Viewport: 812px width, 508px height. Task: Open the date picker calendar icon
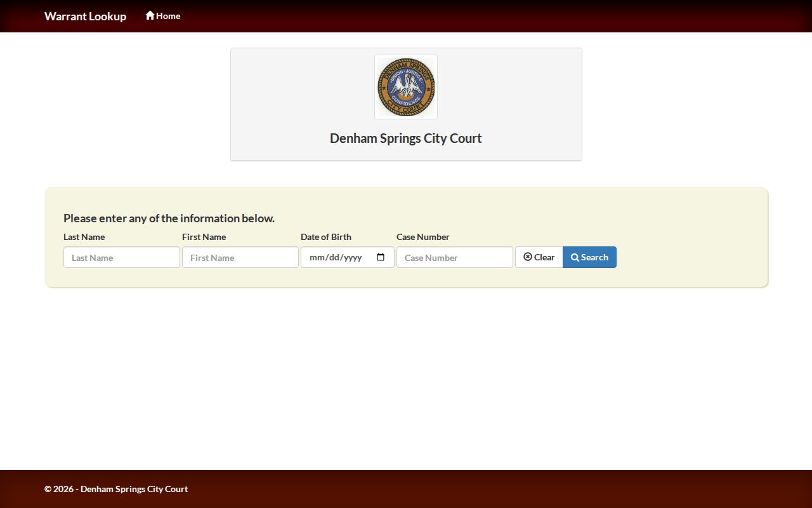click(381, 257)
